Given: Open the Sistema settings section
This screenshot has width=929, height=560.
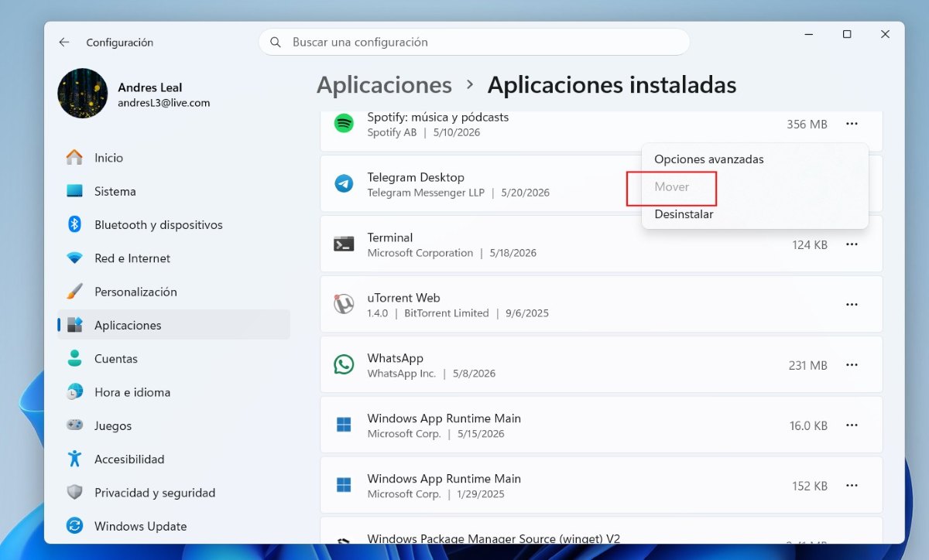Looking at the screenshot, I should point(173,191).
